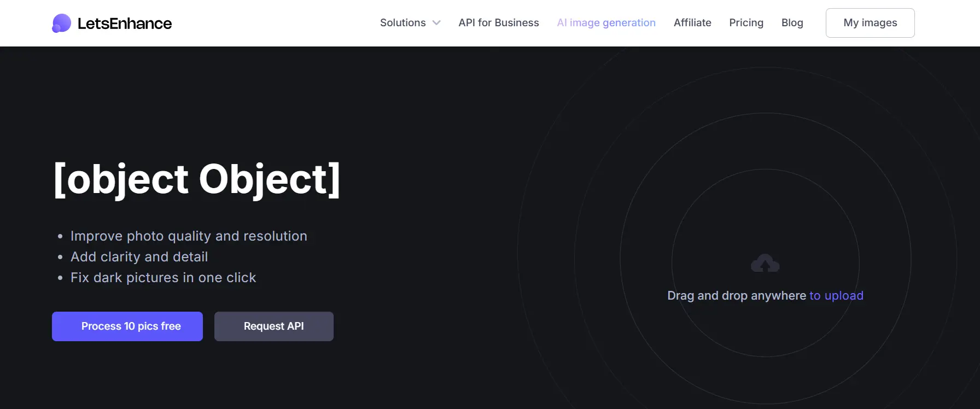Click the LetsEnhance brand name text
Screen dimensions: 980x409
(125, 24)
